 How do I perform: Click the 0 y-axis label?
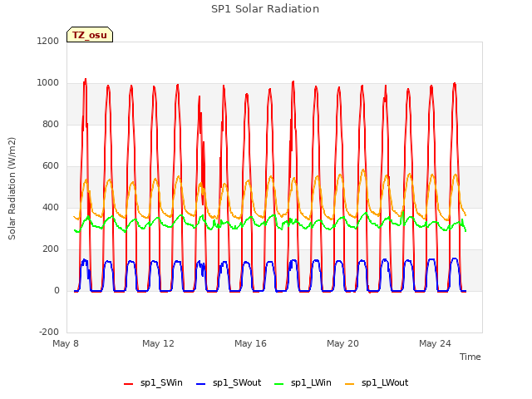coord(57,290)
